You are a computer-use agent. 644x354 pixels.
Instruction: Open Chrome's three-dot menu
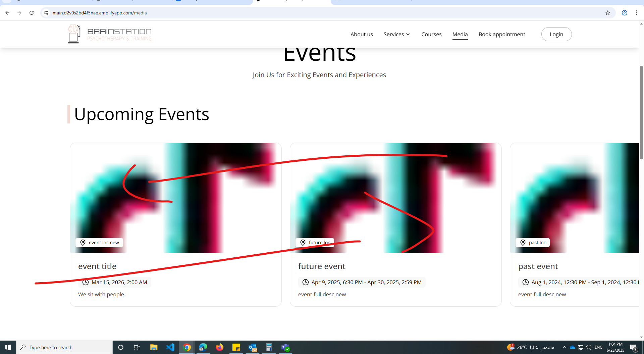(636, 13)
